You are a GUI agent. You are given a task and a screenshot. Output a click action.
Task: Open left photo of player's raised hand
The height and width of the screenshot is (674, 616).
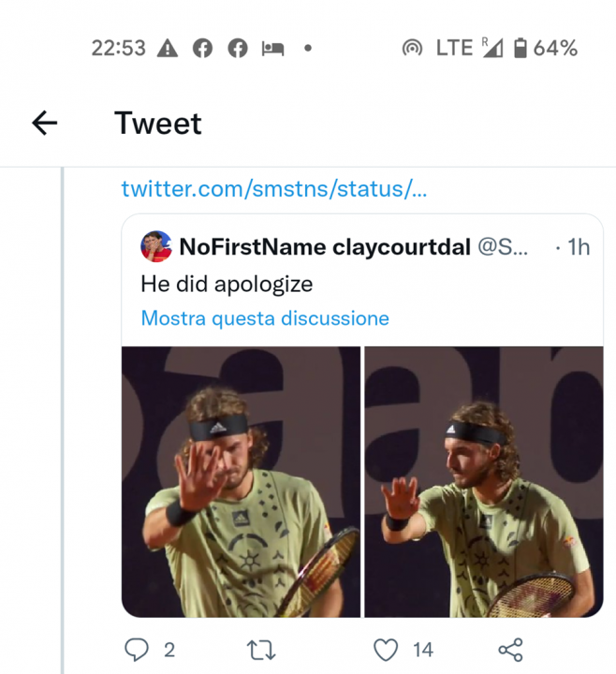click(x=242, y=482)
